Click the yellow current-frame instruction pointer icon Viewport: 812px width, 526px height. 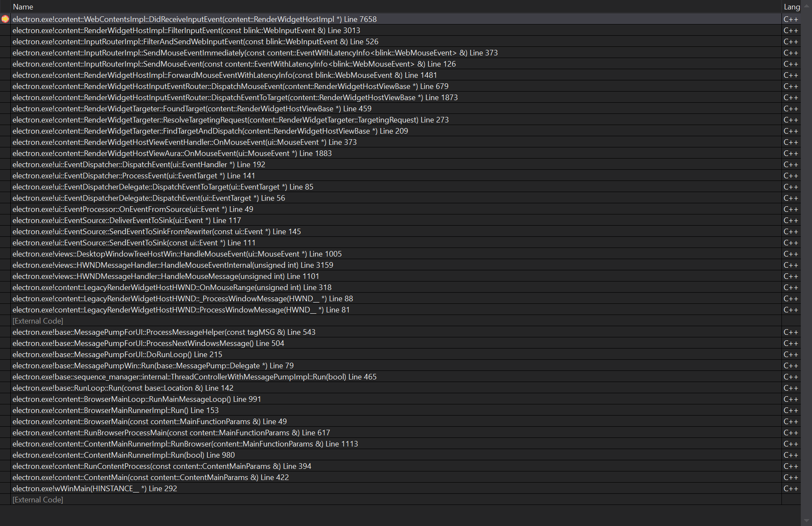pos(6,19)
